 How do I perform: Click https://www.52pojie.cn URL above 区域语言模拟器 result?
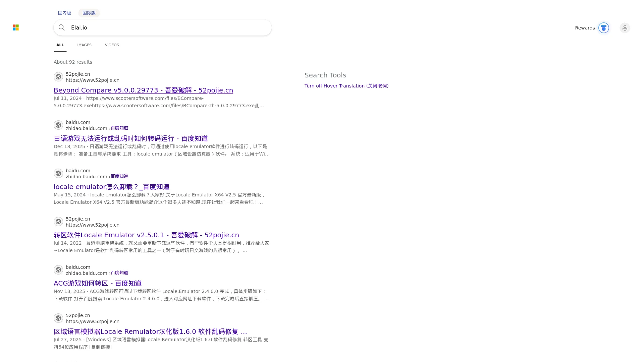pos(93,321)
